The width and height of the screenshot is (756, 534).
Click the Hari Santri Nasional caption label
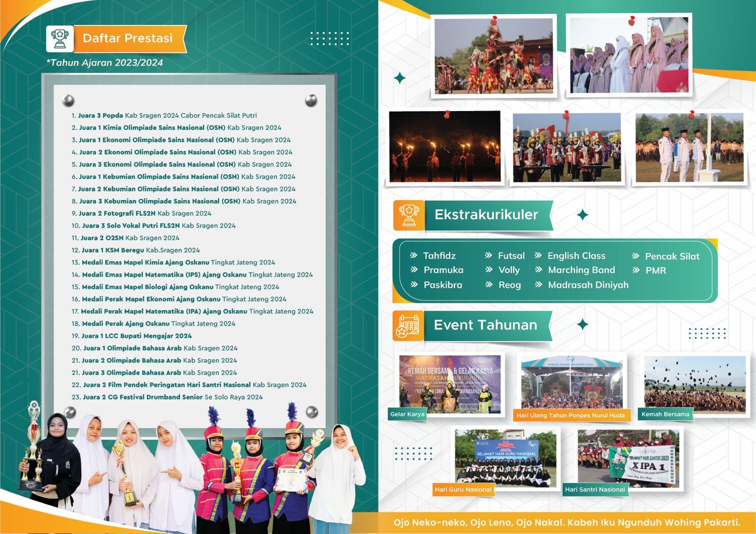pos(595,490)
